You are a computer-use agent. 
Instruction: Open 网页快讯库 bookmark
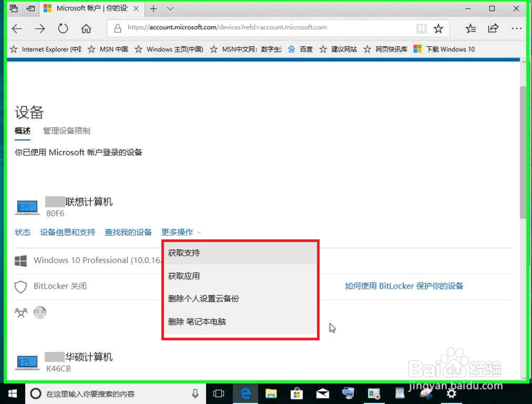(385, 49)
